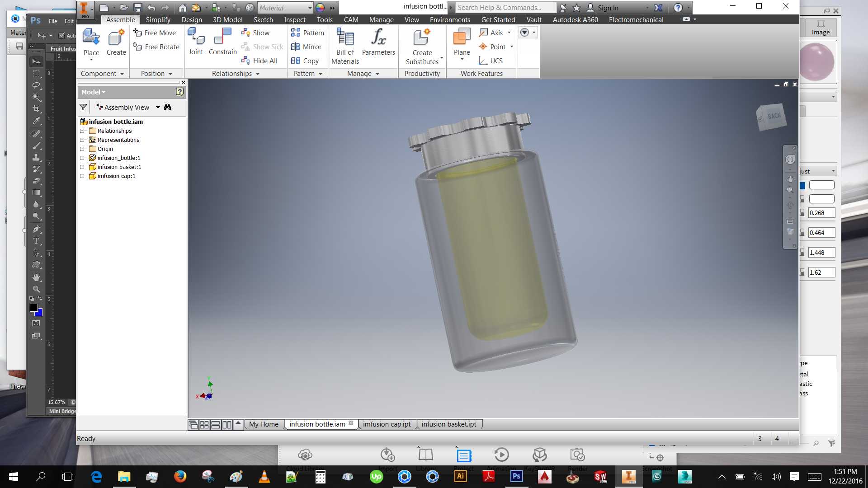
Task: Click the Sign In button
Action: pyautogui.click(x=603, y=8)
